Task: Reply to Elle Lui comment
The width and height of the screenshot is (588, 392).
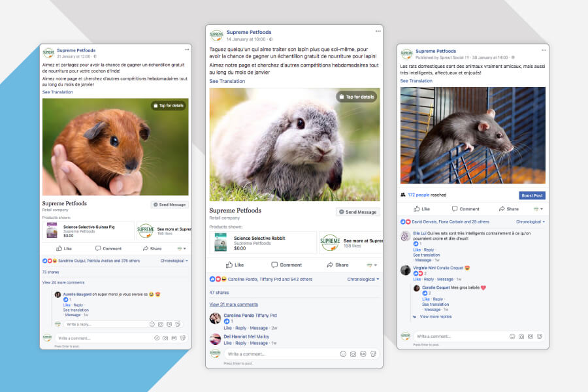Action: (429, 250)
